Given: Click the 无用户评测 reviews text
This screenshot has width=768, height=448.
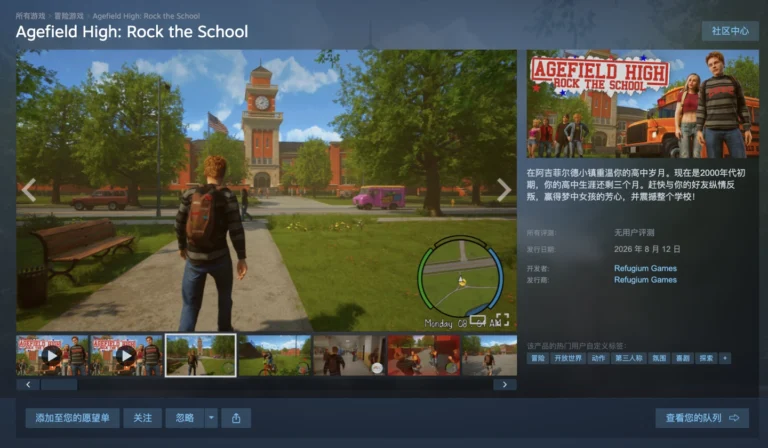Looking at the screenshot, I should pyautogui.click(x=634, y=233).
